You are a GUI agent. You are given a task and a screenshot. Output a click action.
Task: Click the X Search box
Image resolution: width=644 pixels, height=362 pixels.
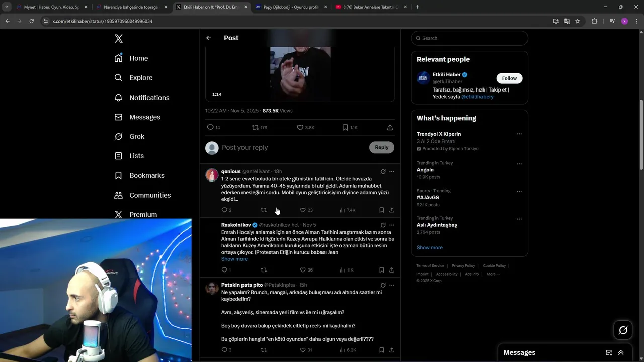click(469, 38)
